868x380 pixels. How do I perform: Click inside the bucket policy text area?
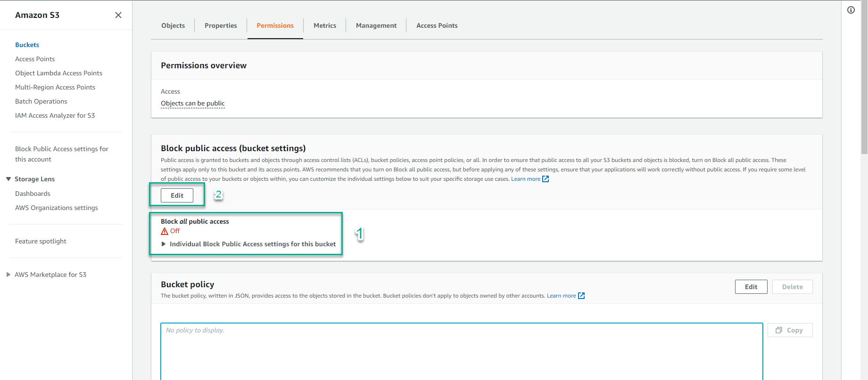point(462,351)
